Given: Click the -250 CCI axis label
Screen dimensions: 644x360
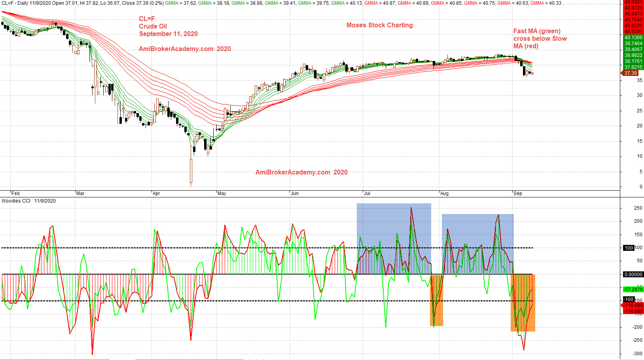Looking at the screenshot, I should tap(637, 340).
